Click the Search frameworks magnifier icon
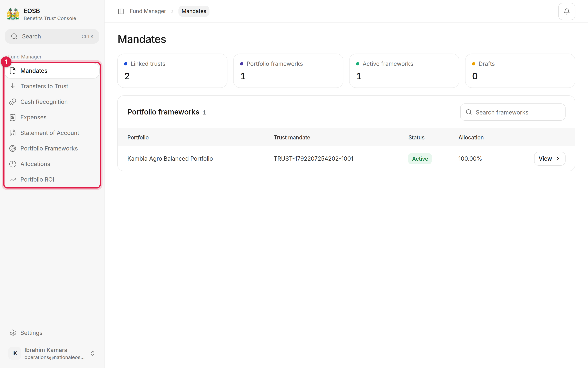The width and height of the screenshot is (588, 368). pyautogui.click(x=469, y=112)
